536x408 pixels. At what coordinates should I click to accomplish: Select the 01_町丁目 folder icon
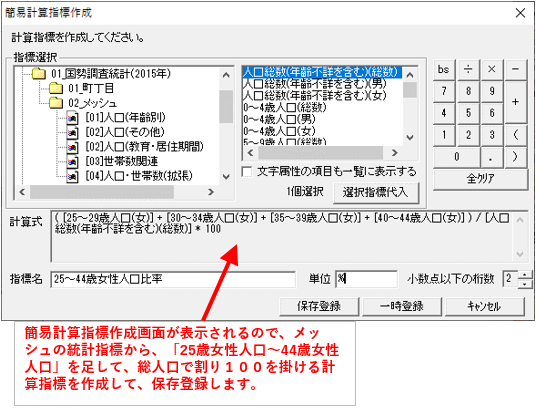click(x=55, y=88)
